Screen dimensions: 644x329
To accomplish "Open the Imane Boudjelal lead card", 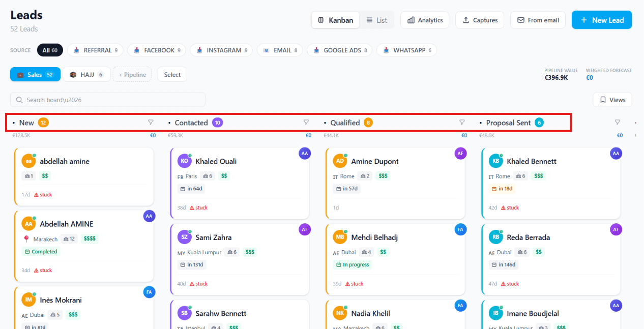I will click(x=551, y=314).
